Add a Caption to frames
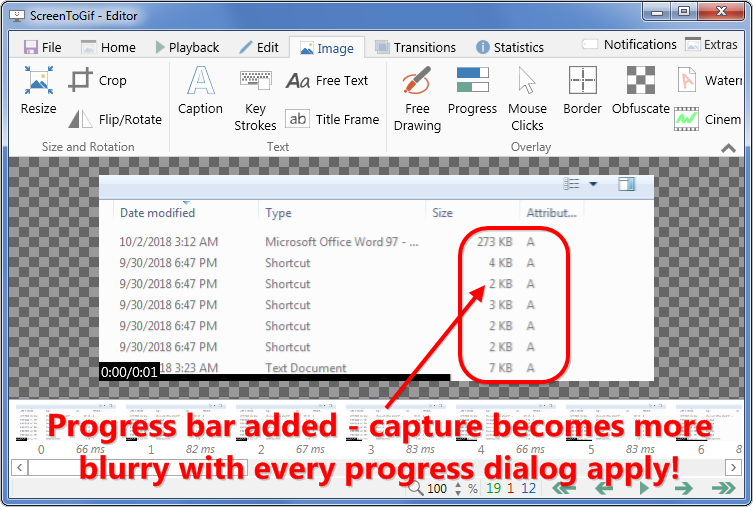Screen dimensions: 753x507 point(200,91)
